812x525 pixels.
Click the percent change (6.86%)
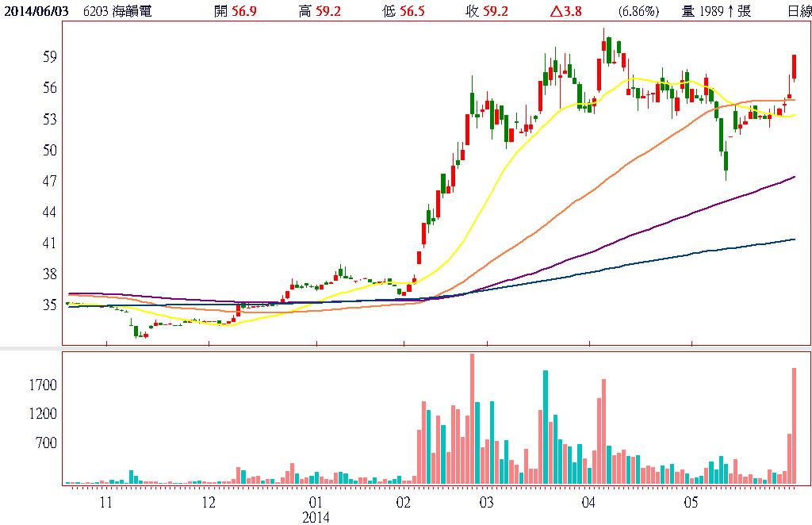click(x=638, y=11)
